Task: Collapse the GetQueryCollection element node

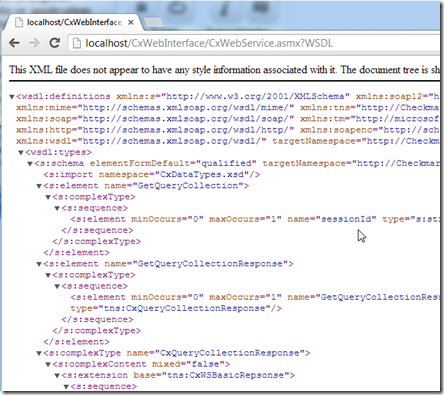Action: coord(39,186)
